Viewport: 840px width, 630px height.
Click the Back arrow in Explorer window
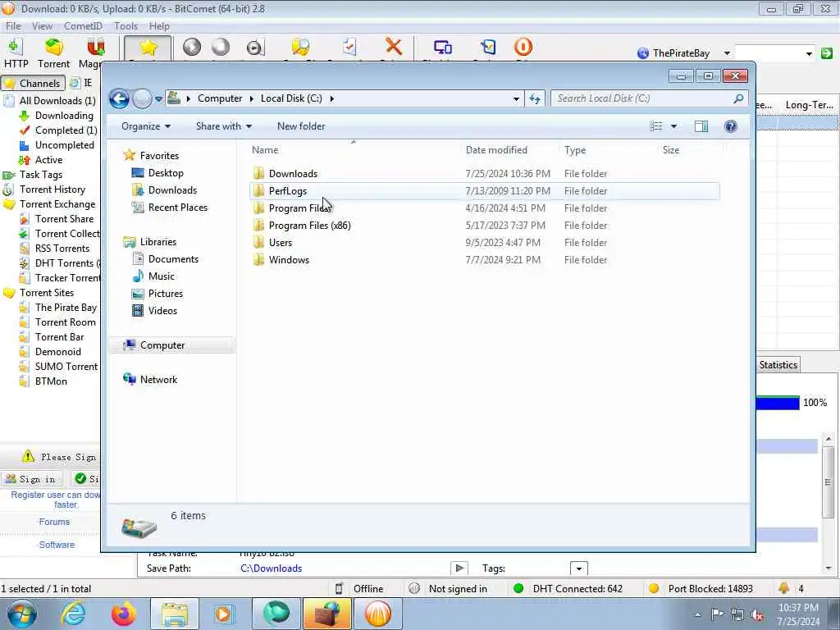point(119,98)
